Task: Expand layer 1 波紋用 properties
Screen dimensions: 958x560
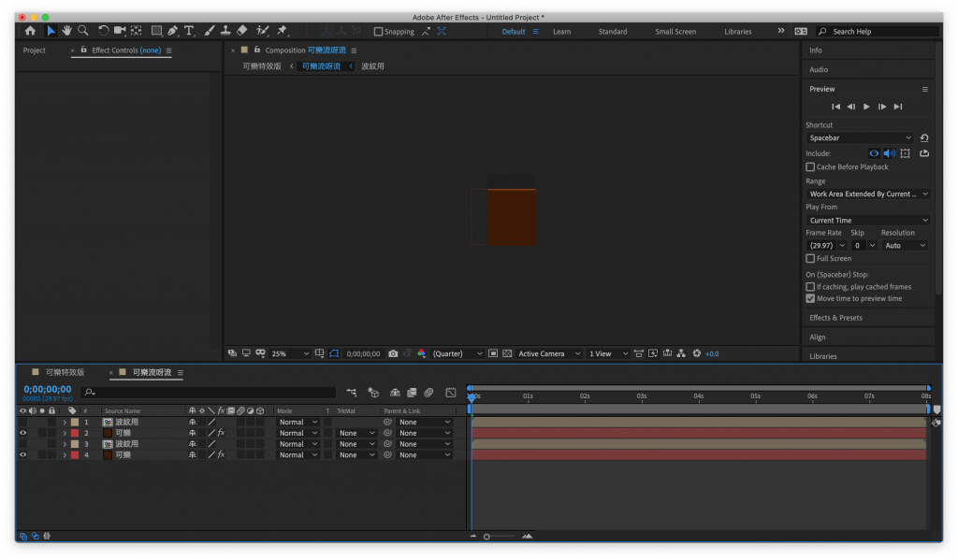Action: [65, 423]
